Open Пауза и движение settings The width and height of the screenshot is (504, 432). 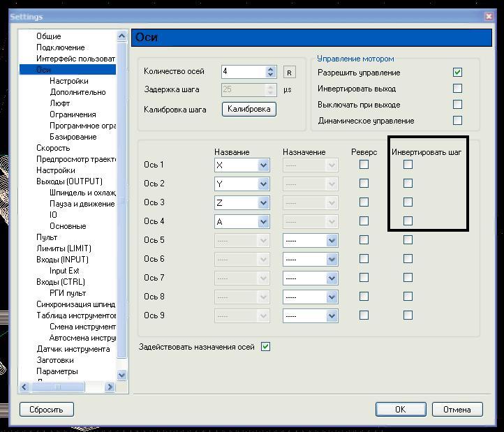(x=82, y=204)
